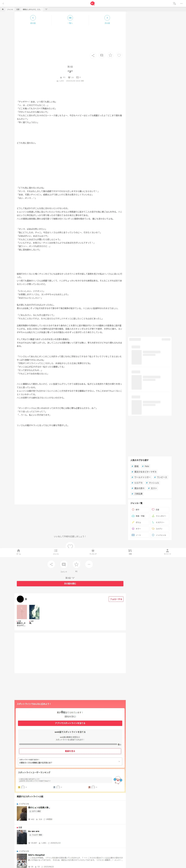Click 次の話を読む red button

(70, 584)
